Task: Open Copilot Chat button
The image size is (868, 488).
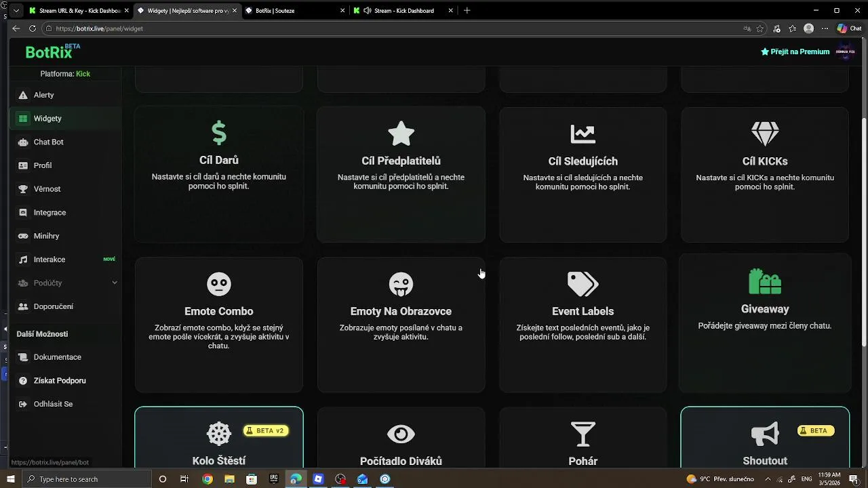Action: (x=849, y=28)
